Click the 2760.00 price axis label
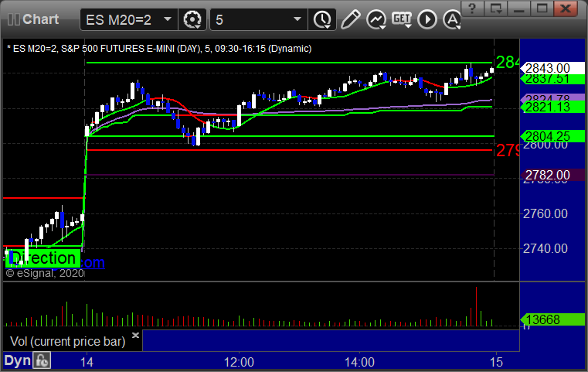This screenshot has height=372, width=588. point(546,214)
